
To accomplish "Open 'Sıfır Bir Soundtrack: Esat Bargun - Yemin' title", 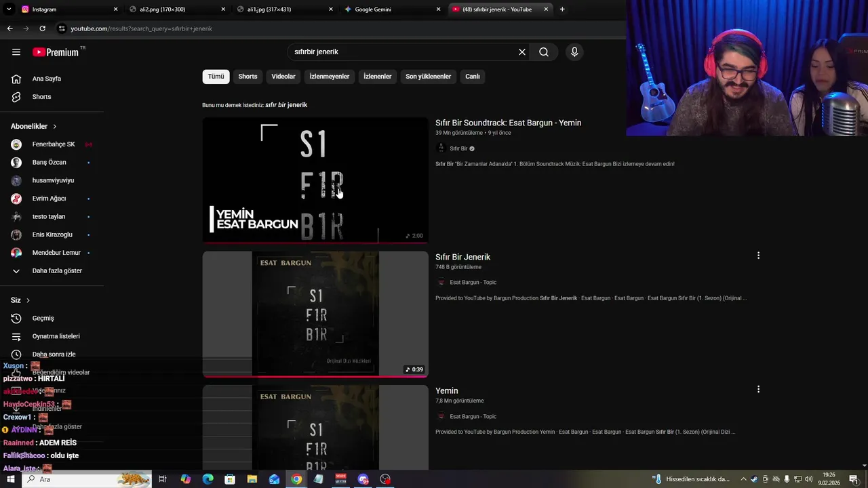I will [x=508, y=123].
